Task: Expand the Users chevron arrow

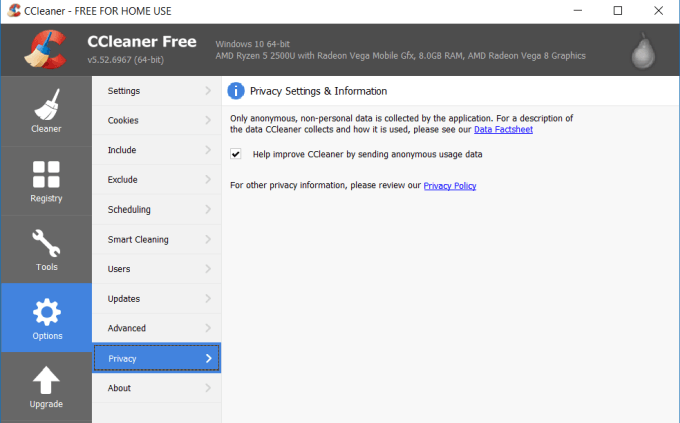Action: click(208, 269)
